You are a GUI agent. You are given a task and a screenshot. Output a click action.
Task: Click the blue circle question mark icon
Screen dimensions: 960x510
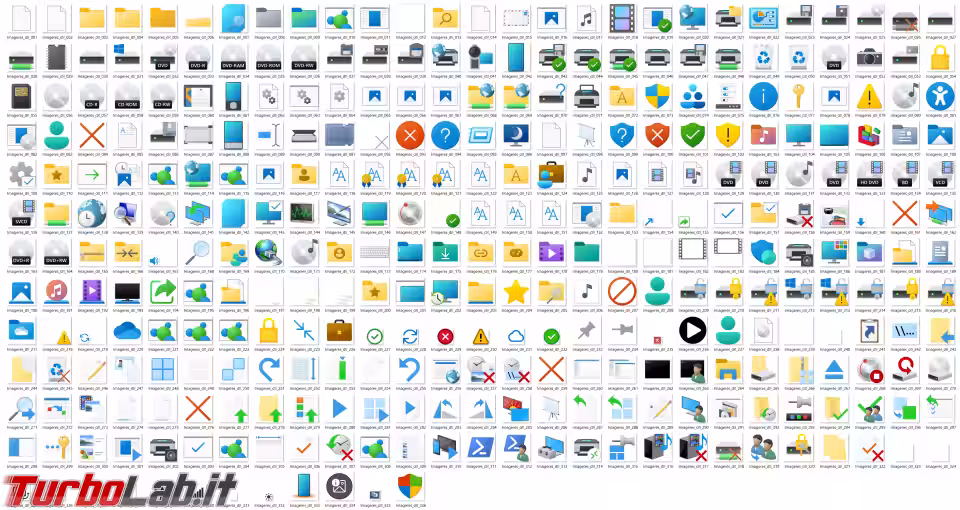tap(445, 135)
